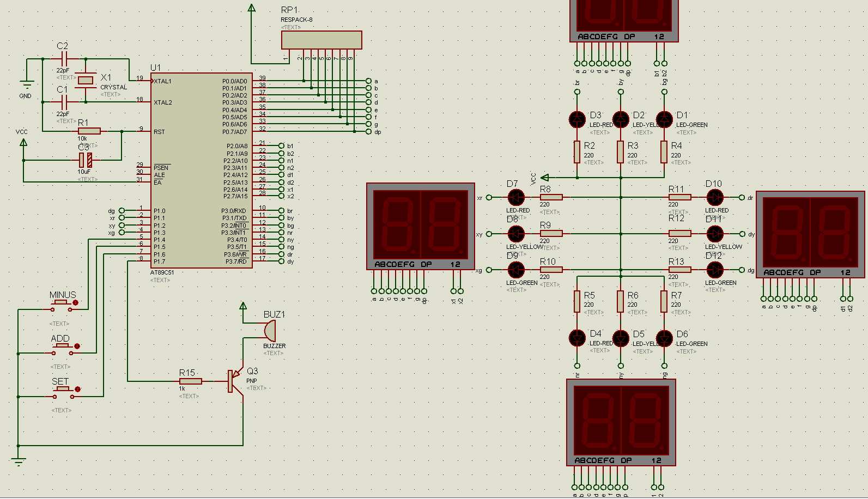868x499 pixels.
Task: Toggle the ADD button red latch dot
Action: (x=77, y=346)
